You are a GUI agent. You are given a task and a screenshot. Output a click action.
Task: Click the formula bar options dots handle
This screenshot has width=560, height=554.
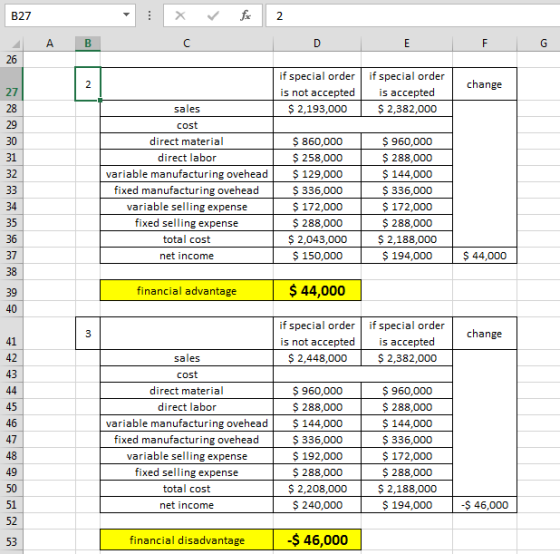pyautogui.click(x=149, y=15)
